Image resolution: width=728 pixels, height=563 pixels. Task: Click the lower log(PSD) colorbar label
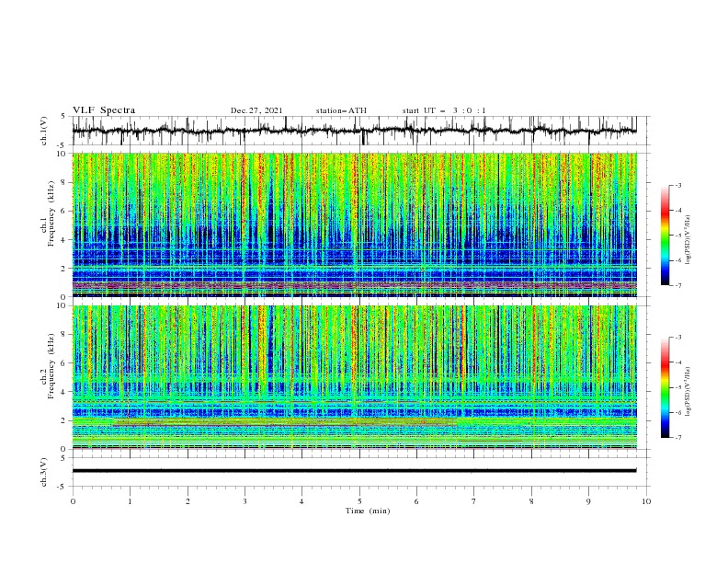[x=688, y=391]
